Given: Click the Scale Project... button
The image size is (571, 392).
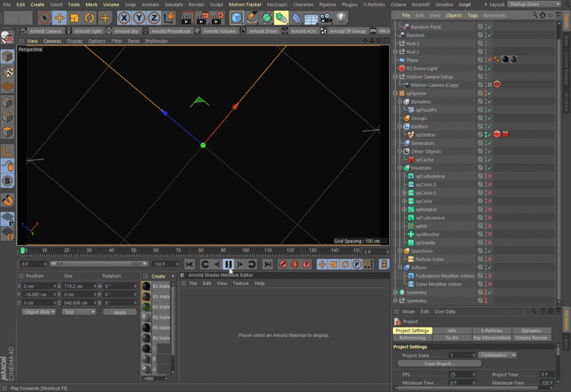Looking at the screenshot, I should coord(439,364).
